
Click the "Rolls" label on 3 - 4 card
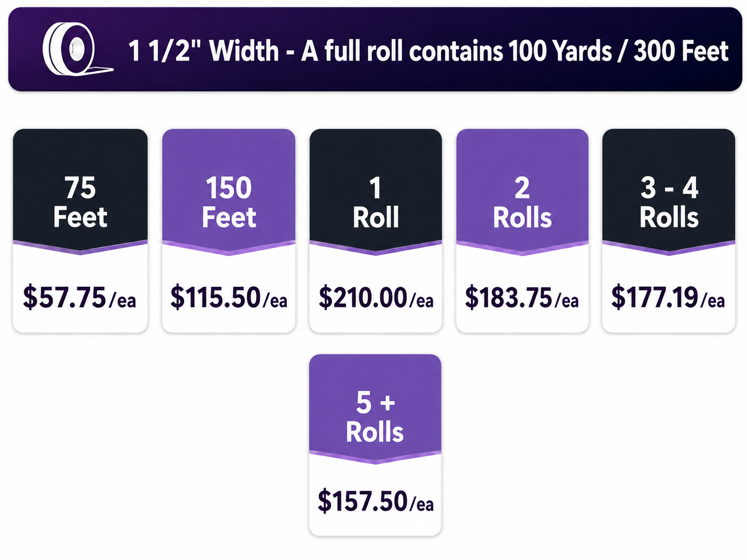tap(669, 217)
